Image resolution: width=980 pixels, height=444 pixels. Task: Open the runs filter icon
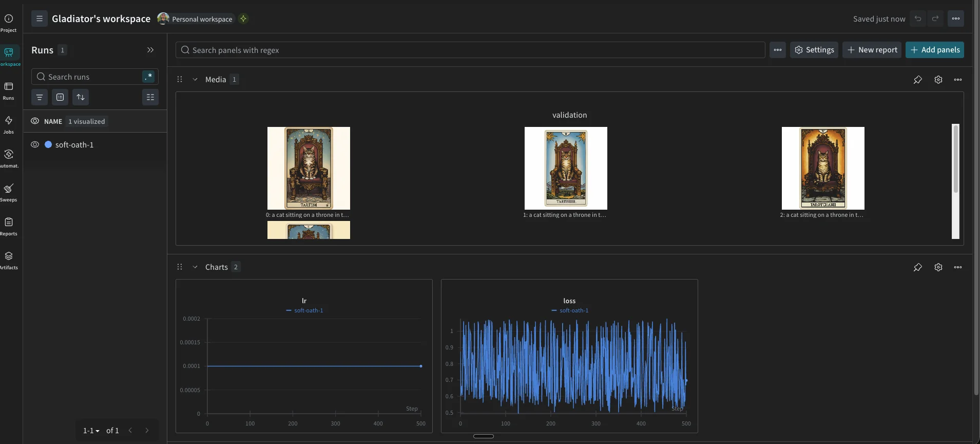point(40,97)
